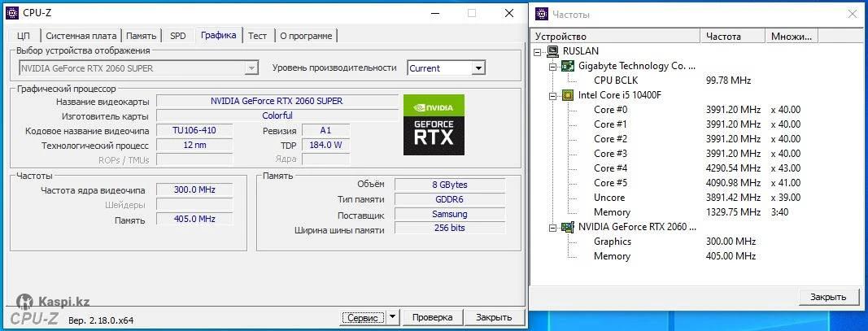Collapse the Intel Core i5 10400F node
The width and height of the screenshot is (868, 331).
pyautogui.click(x=553, y=95)
